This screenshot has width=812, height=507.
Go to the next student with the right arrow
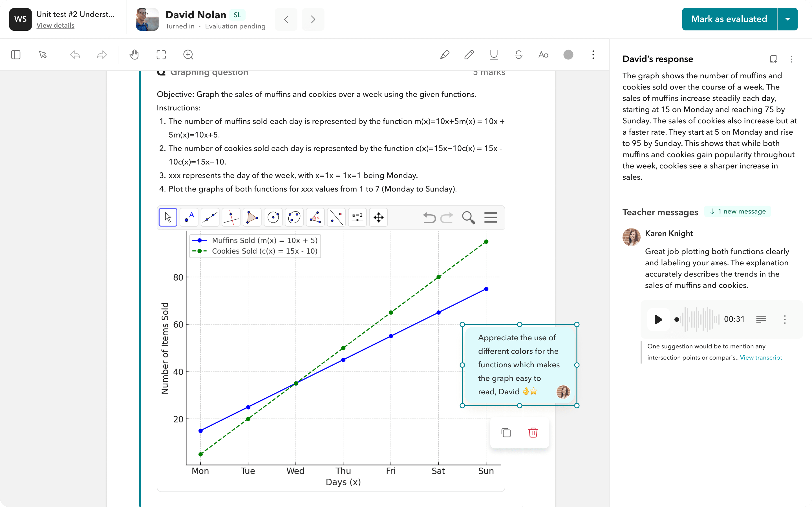[312, 19]
